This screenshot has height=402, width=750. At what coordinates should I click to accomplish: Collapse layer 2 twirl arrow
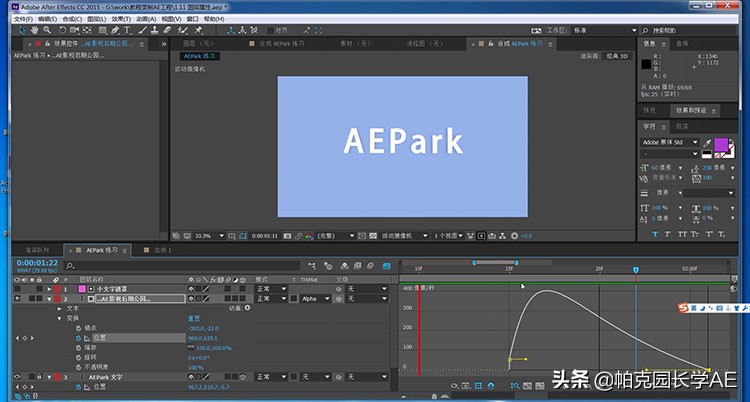point(49,299)
